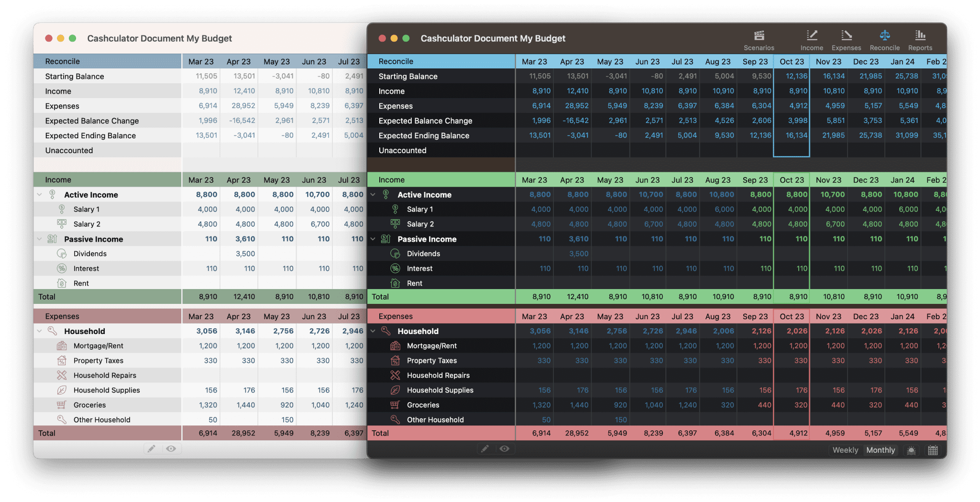Screen dimensions: 980x502
Task: Switch to the Weekly view
Action: coord(845,450)
